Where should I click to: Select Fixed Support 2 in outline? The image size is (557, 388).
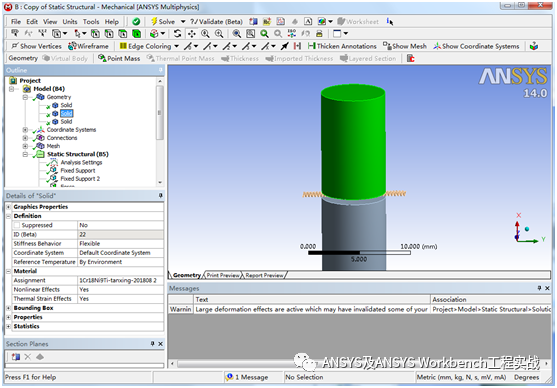click(x=80, y=179)
